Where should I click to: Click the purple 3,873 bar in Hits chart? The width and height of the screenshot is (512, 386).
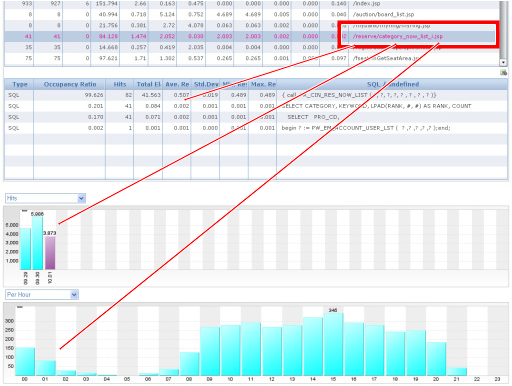coord(50,253)
